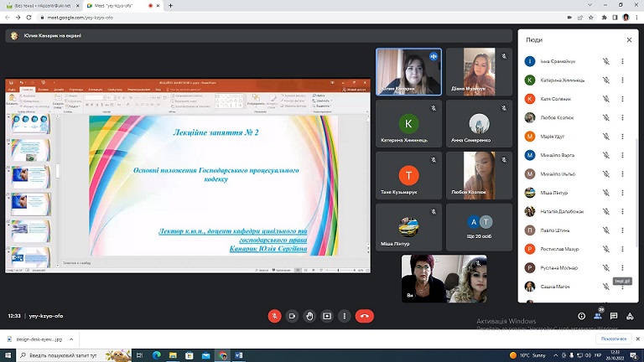Toggle the People panel icon with badge
This screenshot has height=362, width=644.
tap(598, 316)
